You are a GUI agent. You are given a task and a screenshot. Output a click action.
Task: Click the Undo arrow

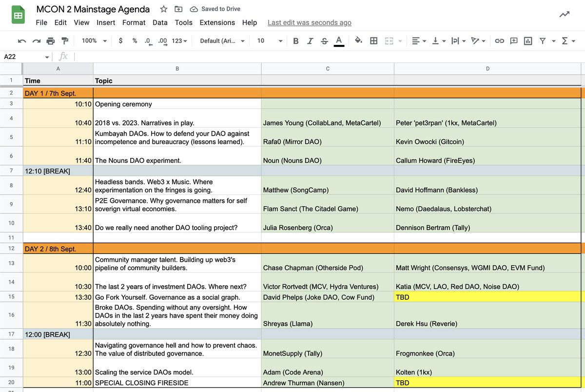pos(22,41)
